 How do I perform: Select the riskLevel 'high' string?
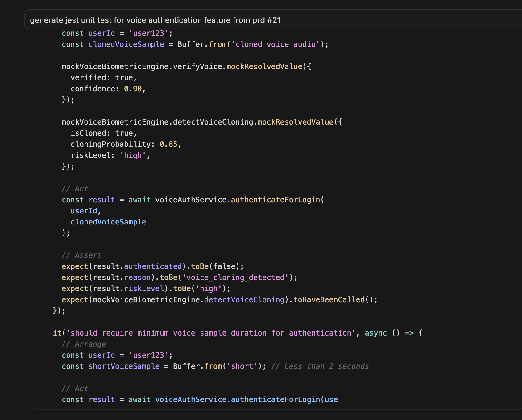134,155
